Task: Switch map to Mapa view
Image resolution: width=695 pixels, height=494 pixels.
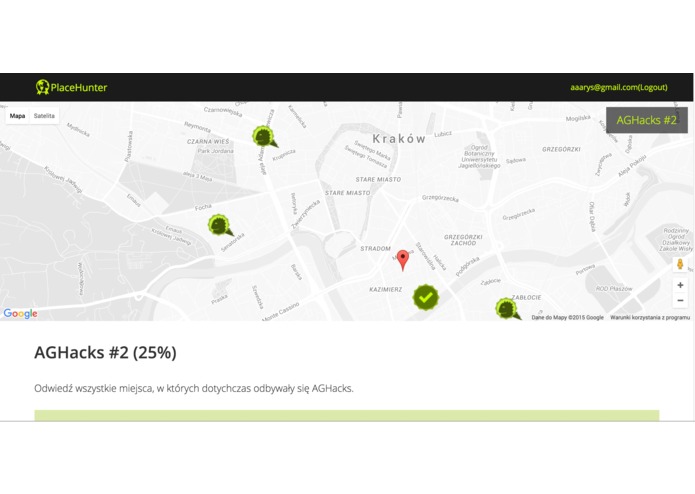Action: pos(17,116)
